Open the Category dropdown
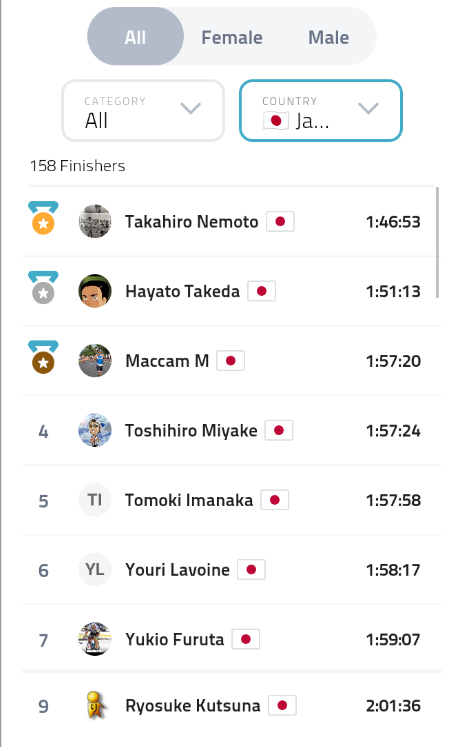The width and height of the screenshot is (457, 747). click(x=143, y=111)
